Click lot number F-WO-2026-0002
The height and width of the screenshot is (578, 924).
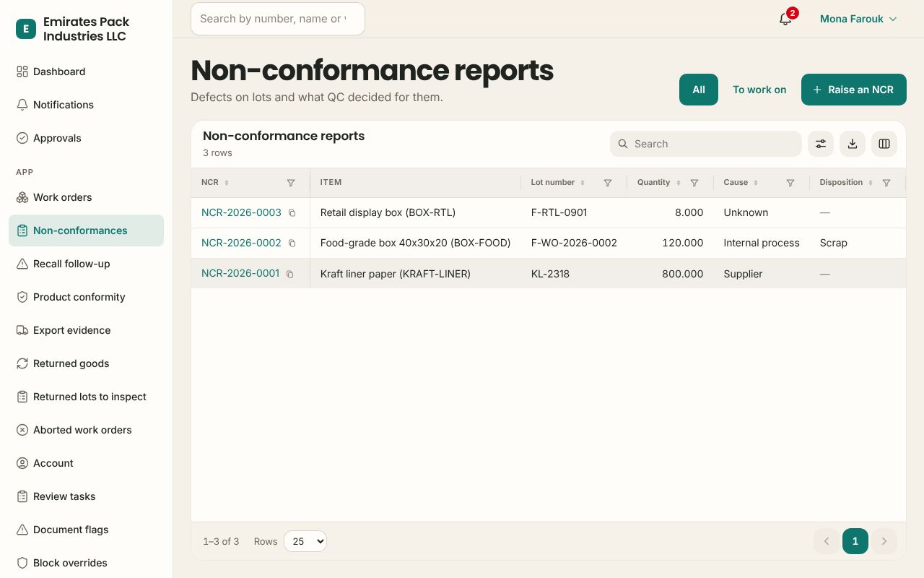574,243
